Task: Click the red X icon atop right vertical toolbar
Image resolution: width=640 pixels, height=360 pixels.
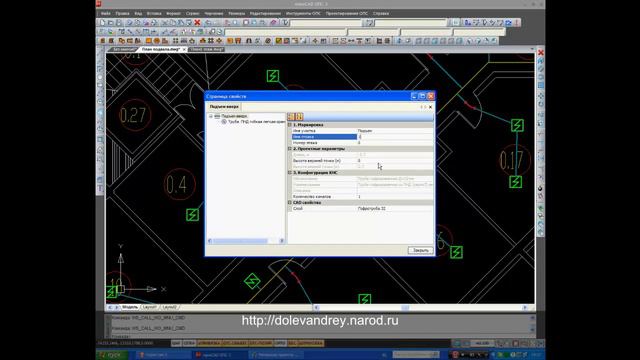Action: pos(541,53)
